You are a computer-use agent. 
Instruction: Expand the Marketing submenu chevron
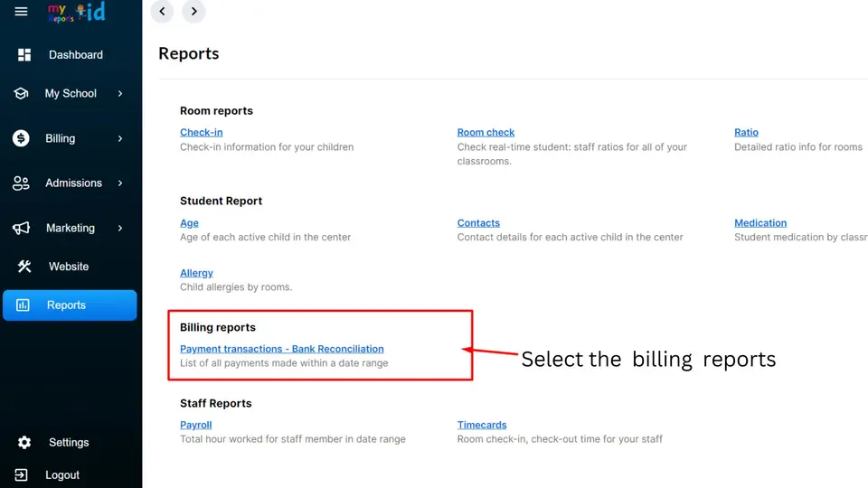pyautogui.click(x=120, y=228)
